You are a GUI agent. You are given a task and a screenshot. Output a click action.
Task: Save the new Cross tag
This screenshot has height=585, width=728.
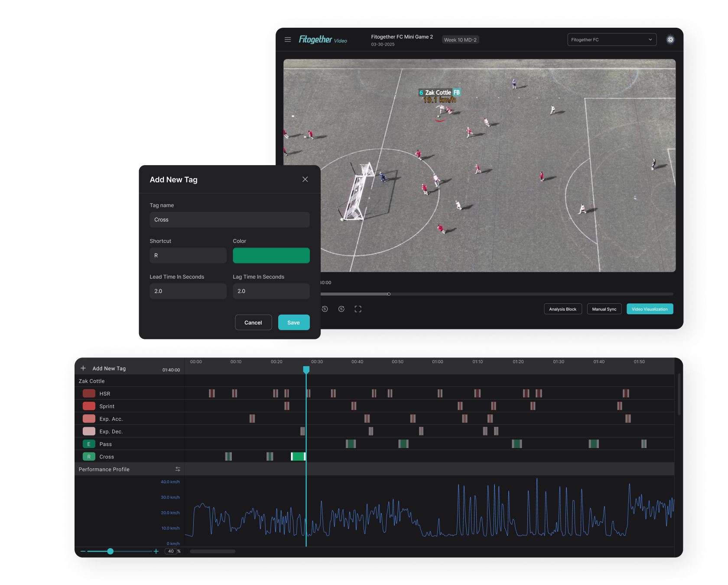tap(294, 322)
